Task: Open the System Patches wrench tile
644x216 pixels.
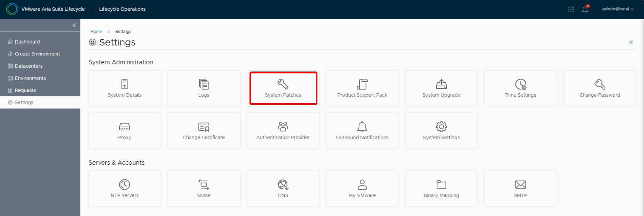Action: (283, 88)
